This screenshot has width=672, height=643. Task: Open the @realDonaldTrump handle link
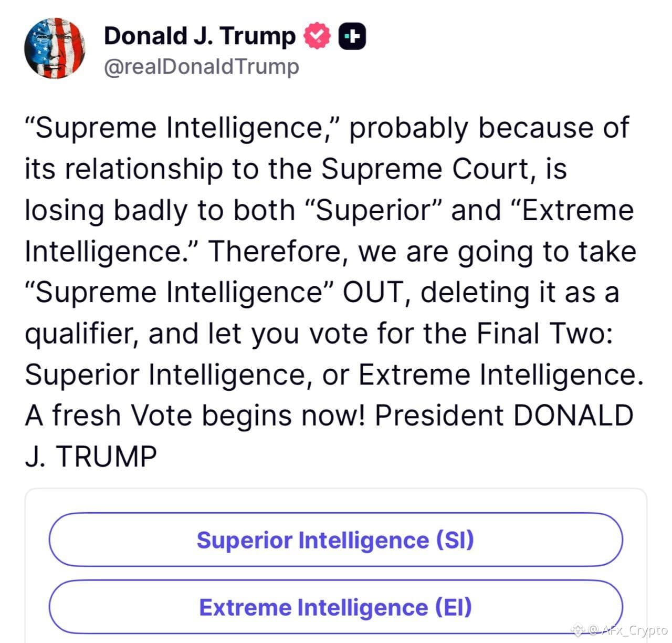pyautogui.click(x=202, y=67)
